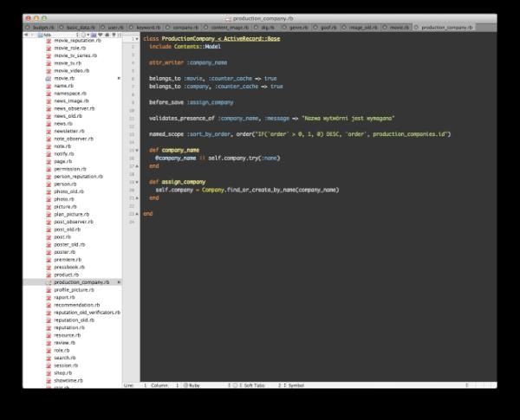Select product.rb in the file list

67,275
